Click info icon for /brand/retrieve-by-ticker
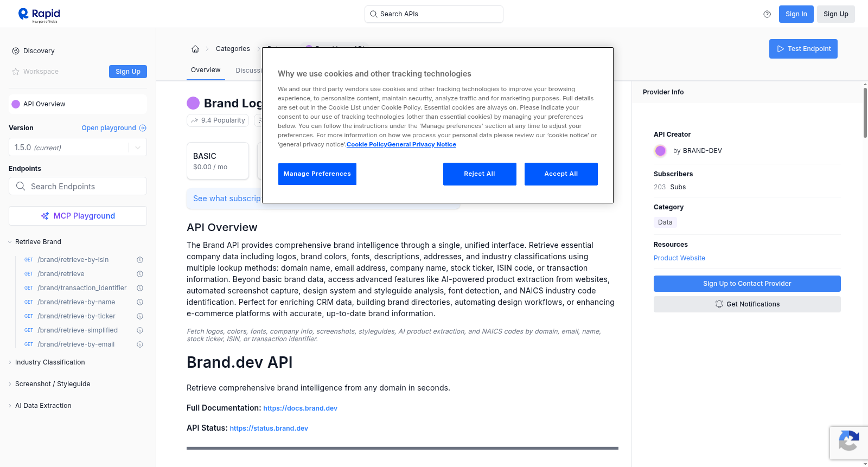The width and height of the screenshot is (868, 467). pyautogui.click(x=140, y=316)
